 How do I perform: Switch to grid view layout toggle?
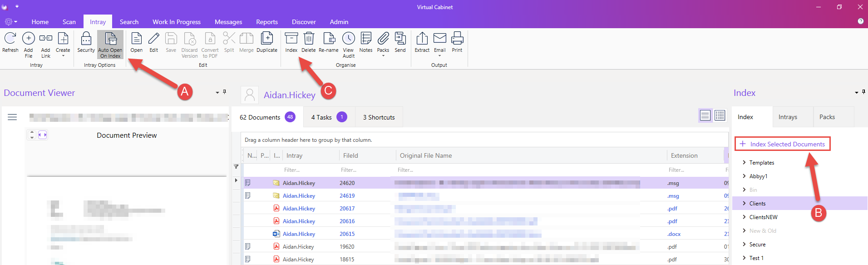pos(720,115)
